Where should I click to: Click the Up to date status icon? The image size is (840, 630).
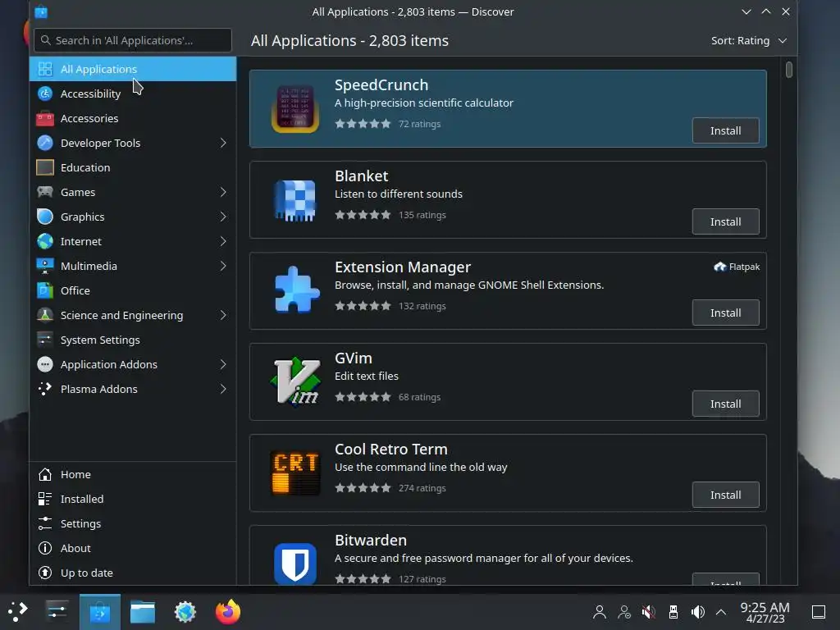pyautogui.click(x=45, y=573)
